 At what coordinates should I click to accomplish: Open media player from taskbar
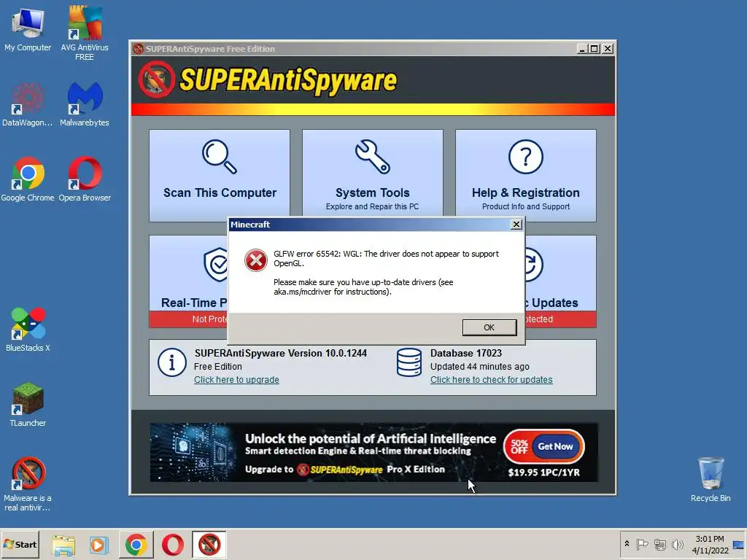coord(99,545)
